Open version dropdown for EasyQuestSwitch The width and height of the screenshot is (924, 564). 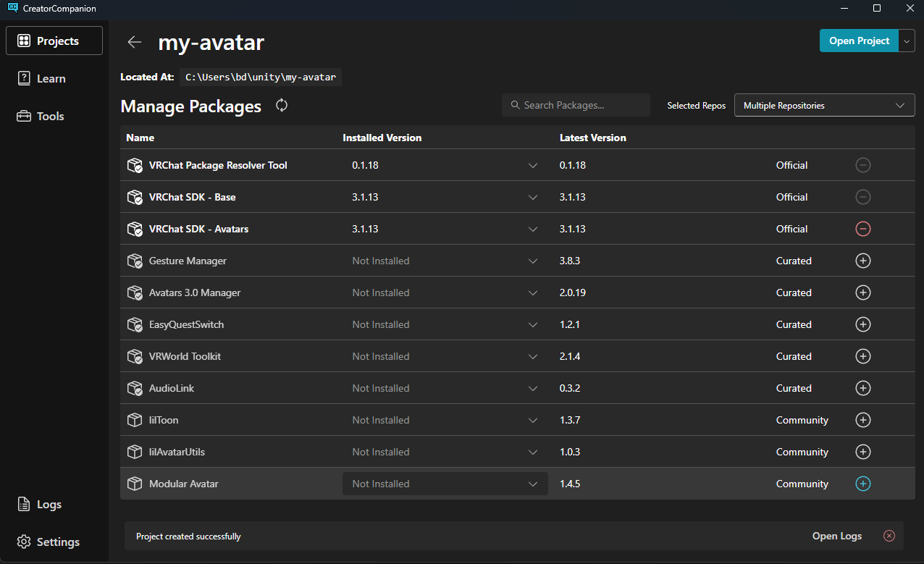click(445, 324)
